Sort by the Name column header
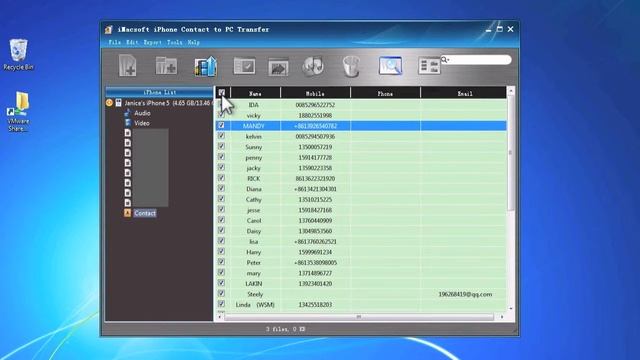 pyautogui.click(x=256, y=93)
